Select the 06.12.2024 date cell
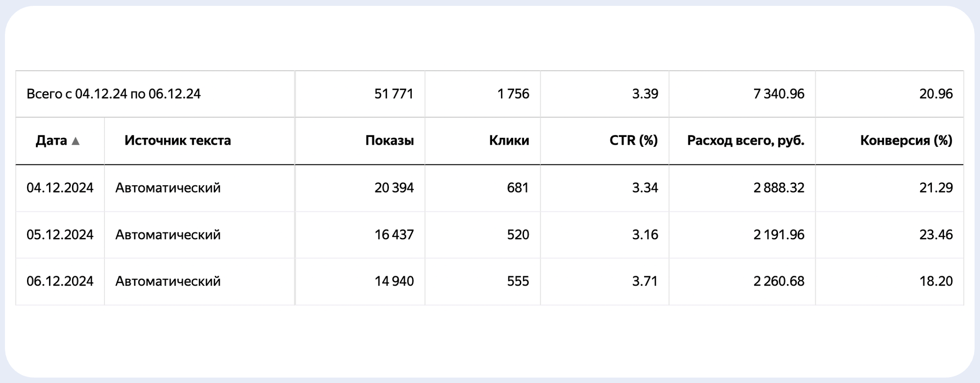Image resolution: width=980 pixels, height=383 pixels. [x=60, y=282]
